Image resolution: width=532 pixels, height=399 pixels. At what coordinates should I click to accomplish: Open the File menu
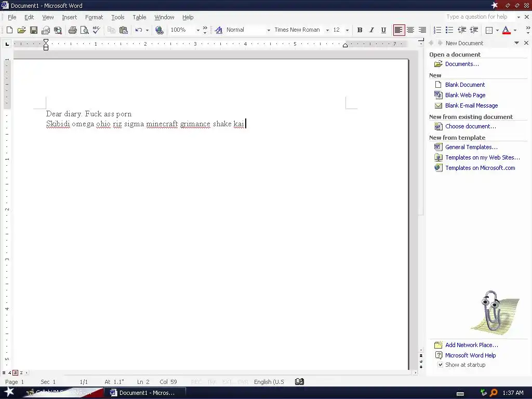pyautogui.click(x=12, y=17)
